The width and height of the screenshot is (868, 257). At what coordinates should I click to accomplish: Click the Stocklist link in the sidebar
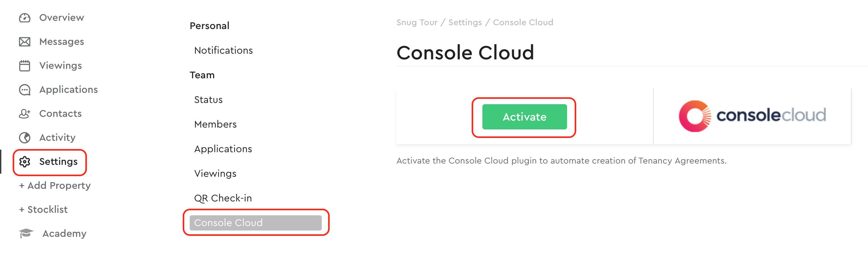tap(44, 210)
